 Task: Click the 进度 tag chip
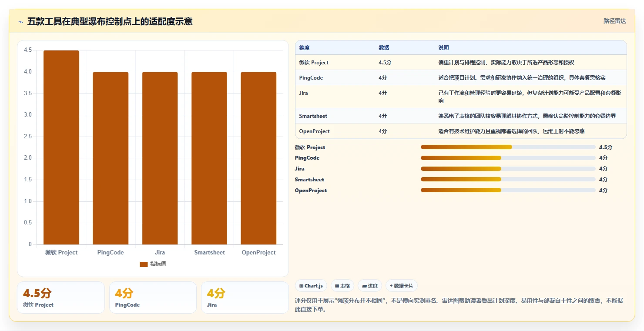(370, 286)
